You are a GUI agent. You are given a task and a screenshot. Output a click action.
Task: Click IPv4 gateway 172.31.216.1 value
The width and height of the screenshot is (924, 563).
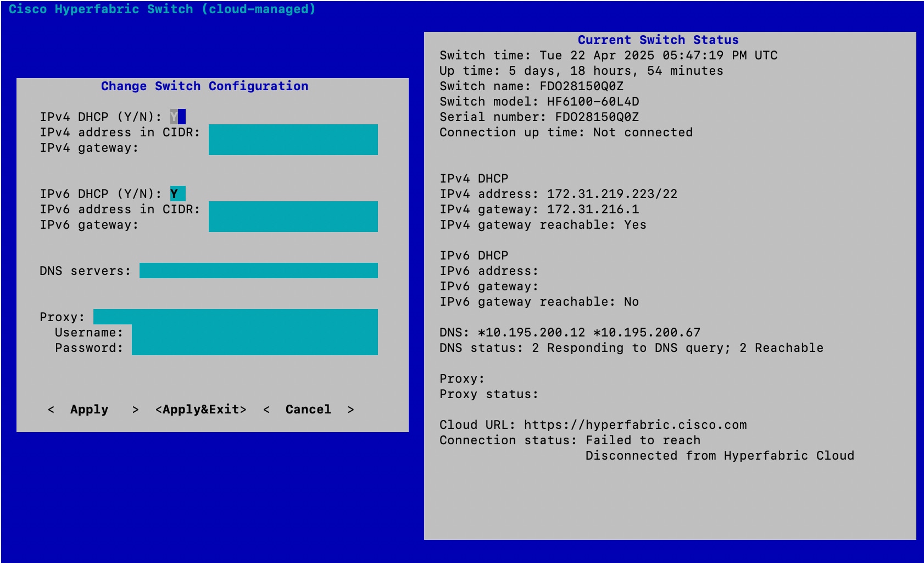click(593, 209)
